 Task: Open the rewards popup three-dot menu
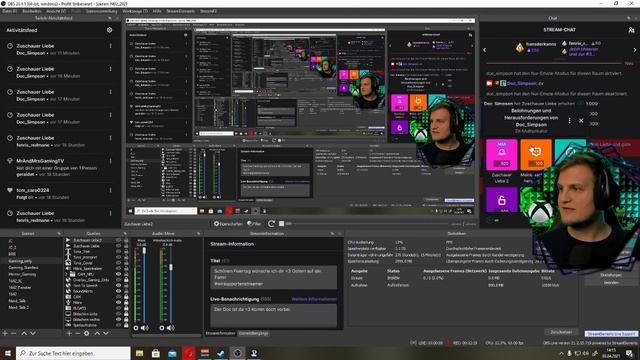point(569,121)
